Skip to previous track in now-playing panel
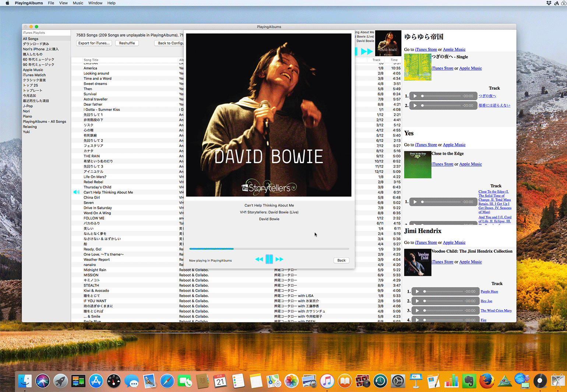The image size is (567, 392). tap(259, 259)
